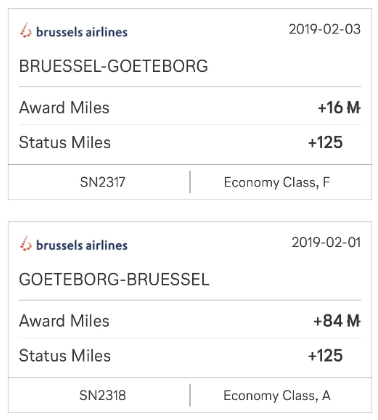Click the +84 M award miles value
This screenshot has height=420, width=378.
click(337, 321)
